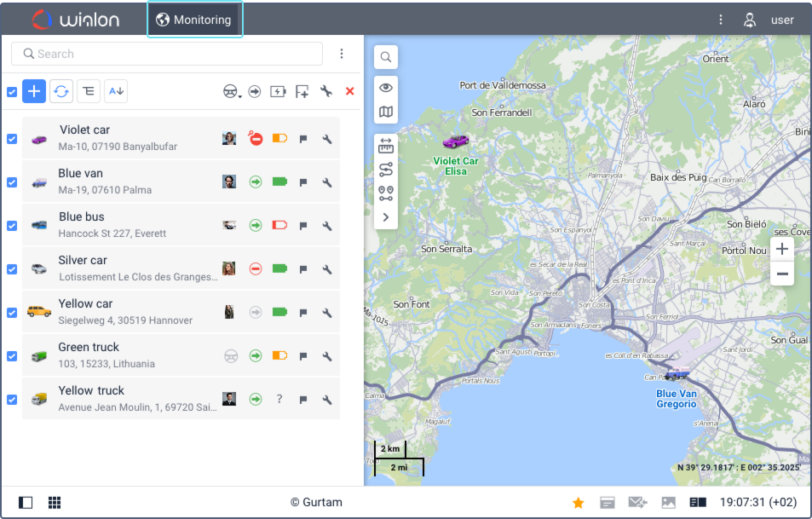Click the routing tool on map
The height and width of the screenshot is (519, 812).
(x=386, y=170)
